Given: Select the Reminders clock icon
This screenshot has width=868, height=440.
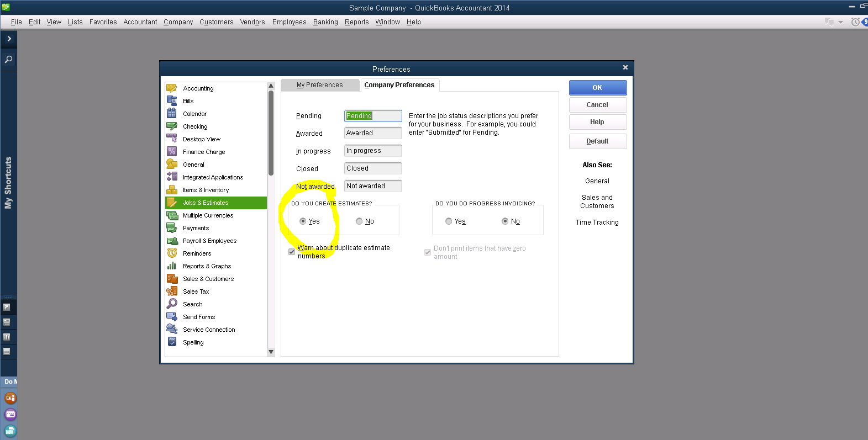Looking at the screenshot, I should (172, 253).
